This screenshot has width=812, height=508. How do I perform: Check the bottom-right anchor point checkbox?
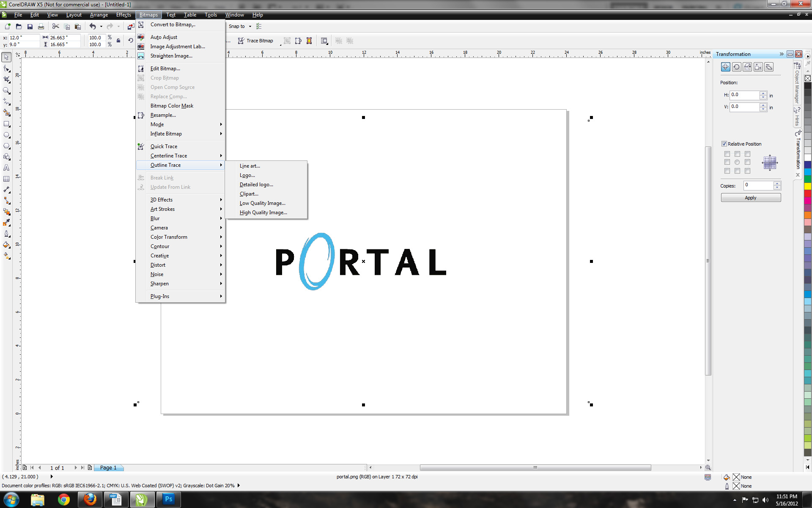coord(747,171)
